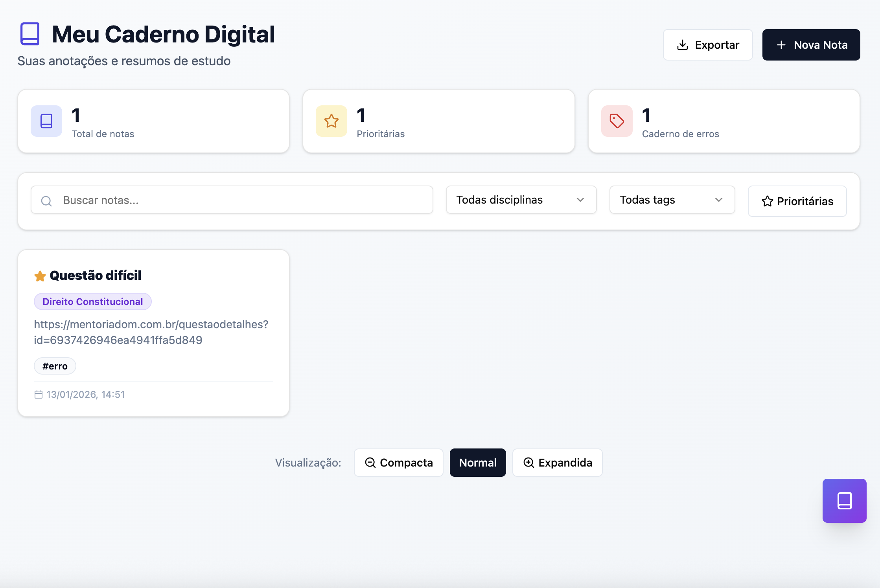
Task: Click the red tag icon in Caderno de erros card
Action: click(617, 121)
